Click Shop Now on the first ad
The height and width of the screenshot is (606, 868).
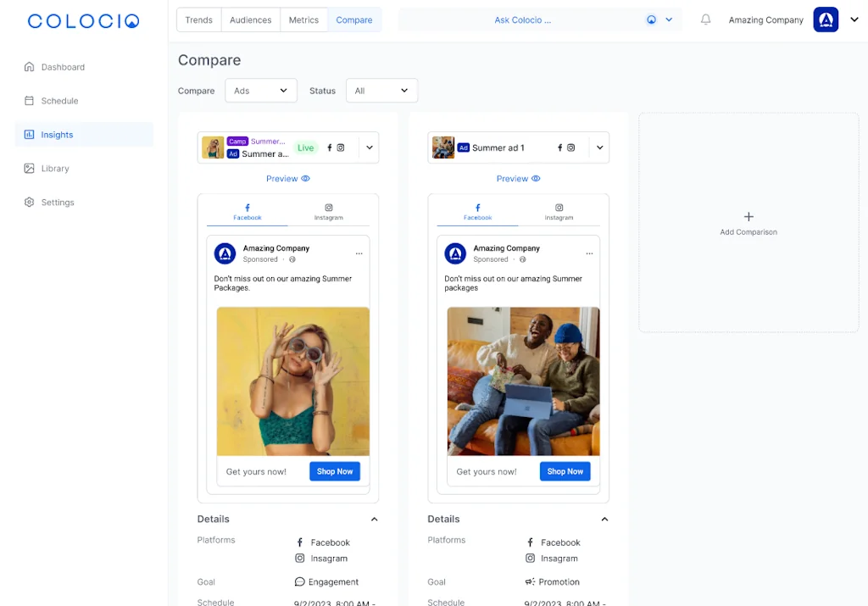[335, 471]
